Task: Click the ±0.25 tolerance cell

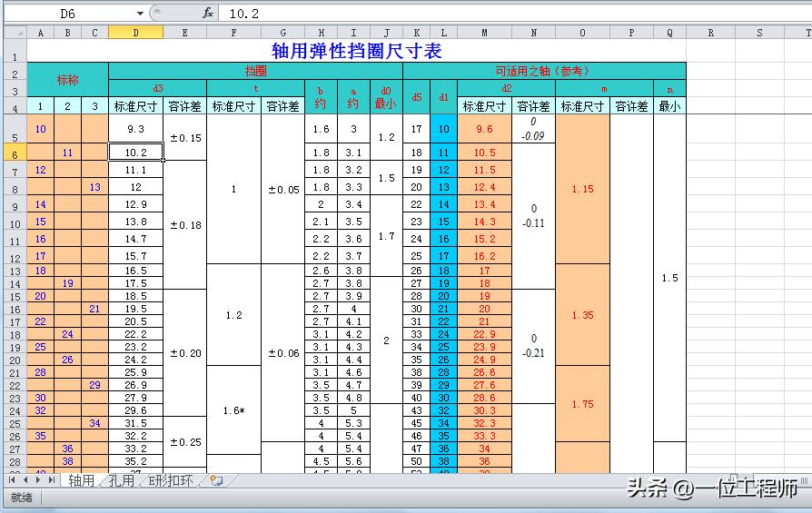Action: coord(185,442)
